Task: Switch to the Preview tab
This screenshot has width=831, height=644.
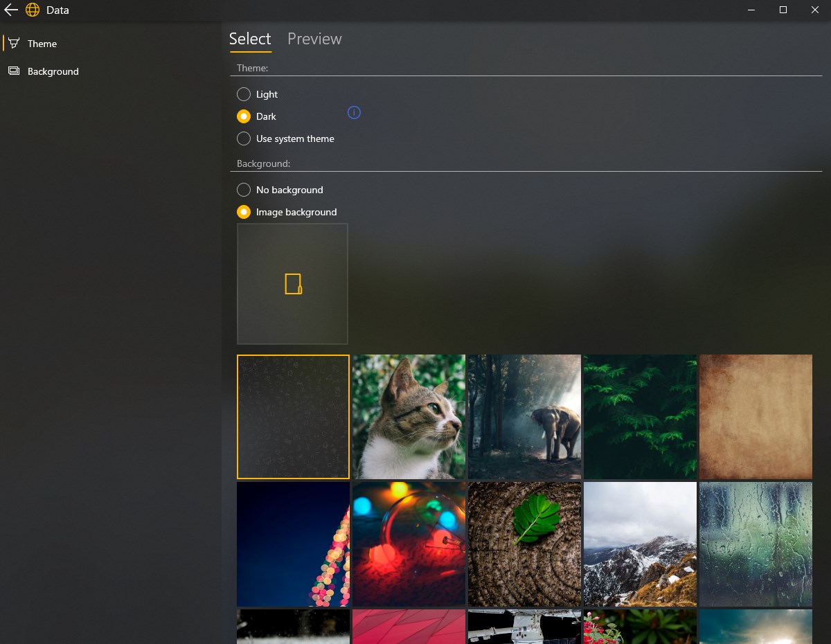Action: (314, 39)
